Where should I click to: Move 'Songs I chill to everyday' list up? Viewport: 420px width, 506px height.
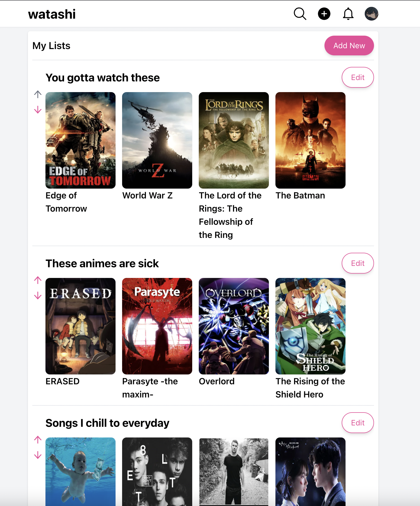click(38, 440)
